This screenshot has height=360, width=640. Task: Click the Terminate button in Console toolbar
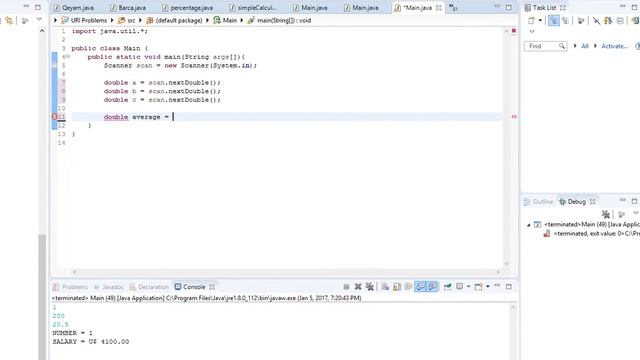(346, 287)
